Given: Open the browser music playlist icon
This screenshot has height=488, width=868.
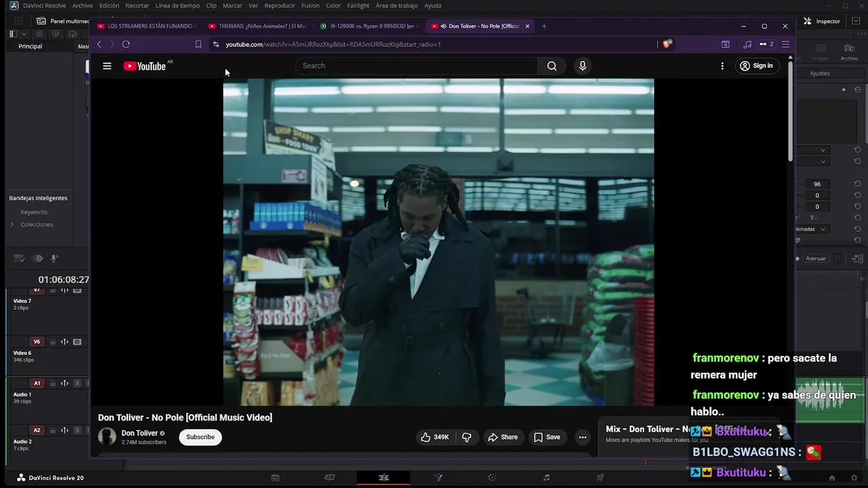Looking at the screenshot, I should [747, 44].
